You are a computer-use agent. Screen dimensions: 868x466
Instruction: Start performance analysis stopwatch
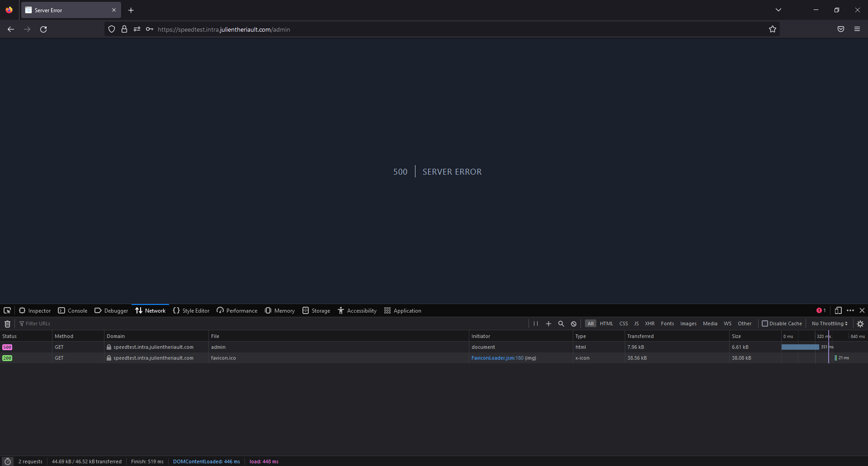coord(8,461)
